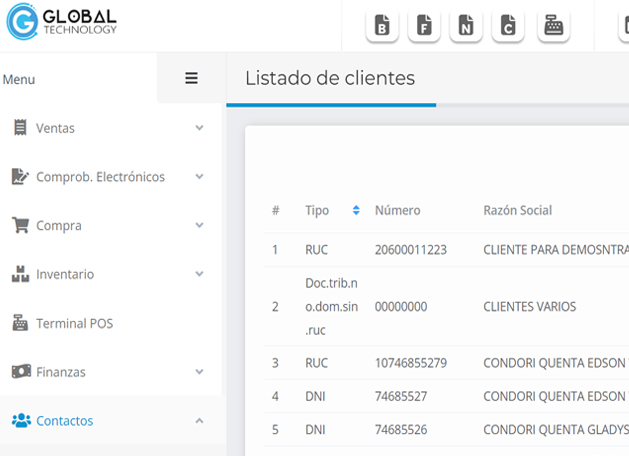Expand the Finanzas menu chevron

coord(199,372)
